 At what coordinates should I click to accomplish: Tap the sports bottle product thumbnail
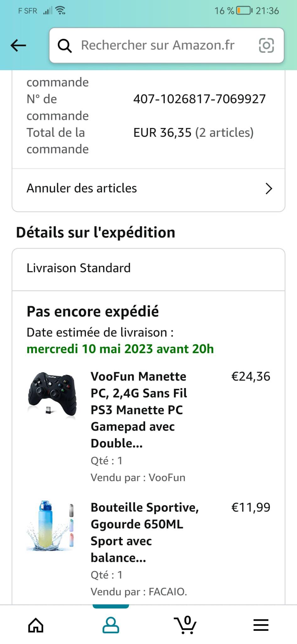point(51,525)
